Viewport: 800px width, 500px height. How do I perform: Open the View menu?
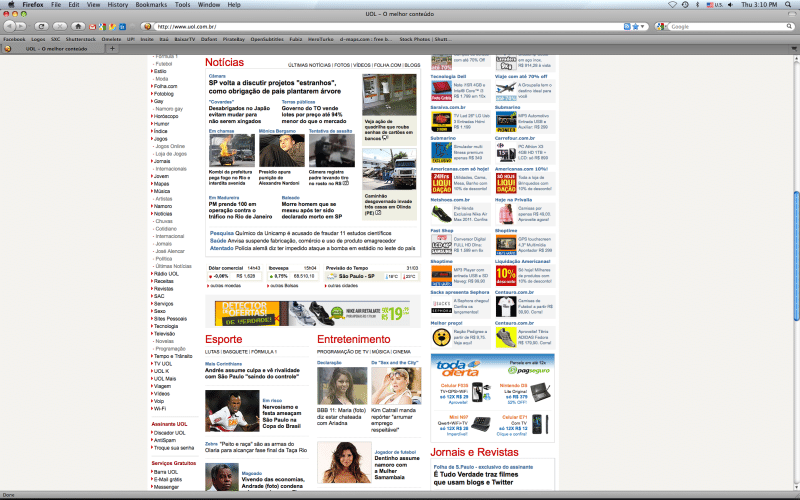tap(93, 5)
